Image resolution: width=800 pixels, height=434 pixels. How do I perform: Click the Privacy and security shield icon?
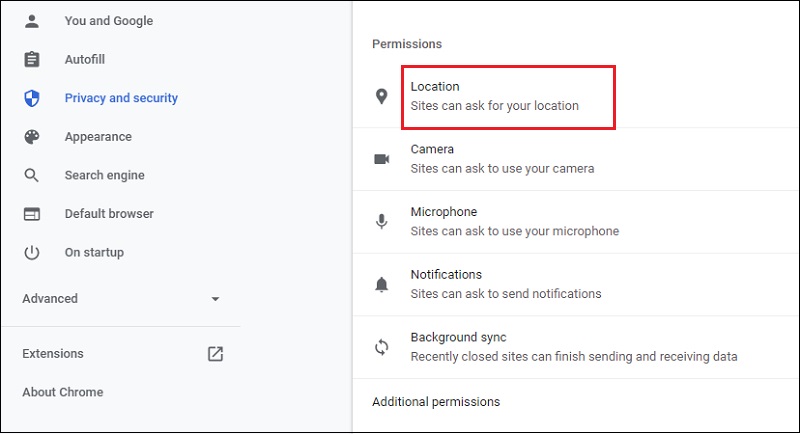click(x=32, y=98)
